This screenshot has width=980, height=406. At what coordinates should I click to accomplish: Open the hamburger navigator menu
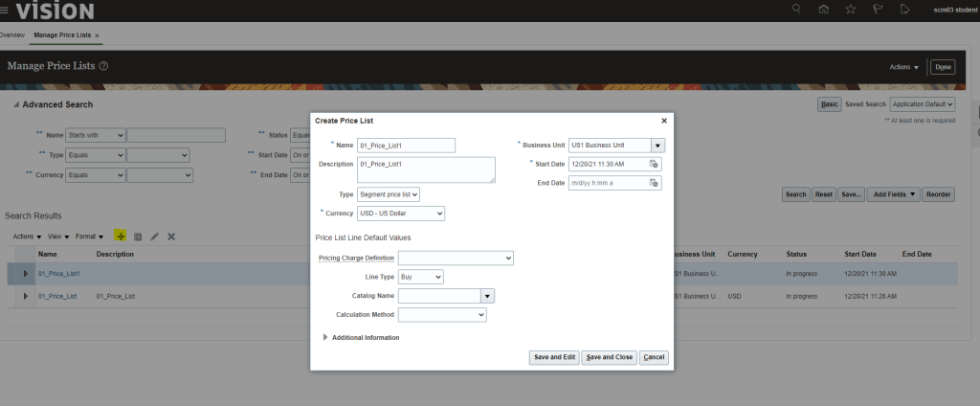click(x=7, y=11)
